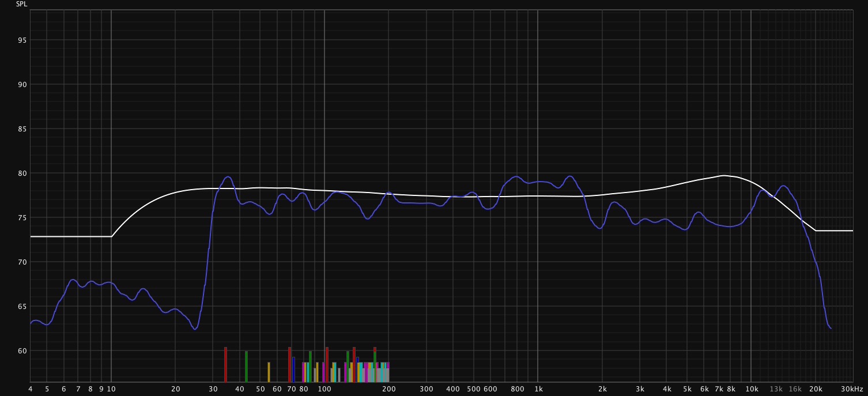Click the yellow mode bar near 55 Hz
The height and width of the screenshot is (396, 868).
point(269,372)
